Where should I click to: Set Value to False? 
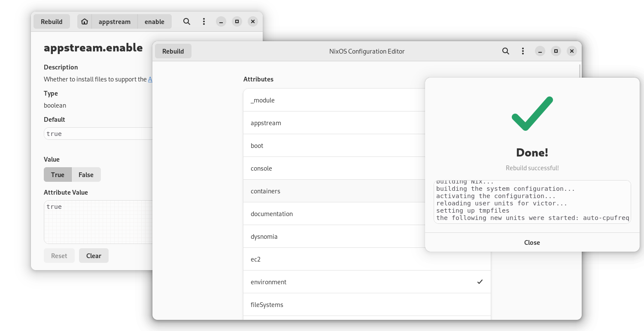tap(86, 175)
